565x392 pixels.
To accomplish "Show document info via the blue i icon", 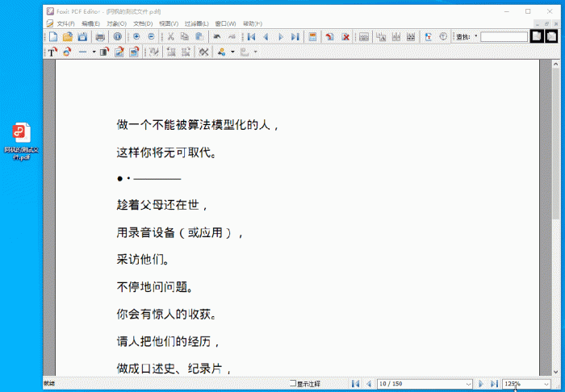I will [118, 37].
